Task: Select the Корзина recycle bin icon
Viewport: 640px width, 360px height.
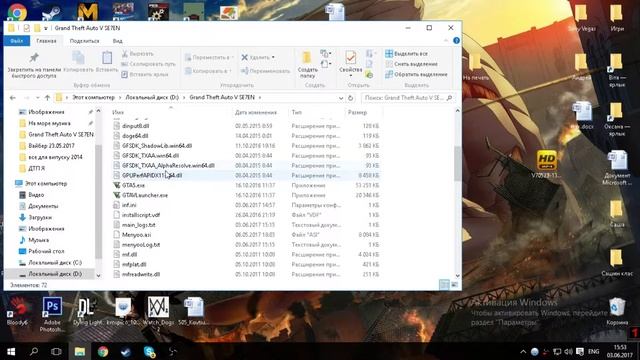Action: [x=617, y=311]
